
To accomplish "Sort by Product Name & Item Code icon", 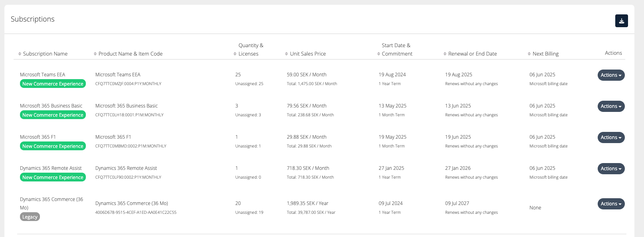I will [95, 54].
